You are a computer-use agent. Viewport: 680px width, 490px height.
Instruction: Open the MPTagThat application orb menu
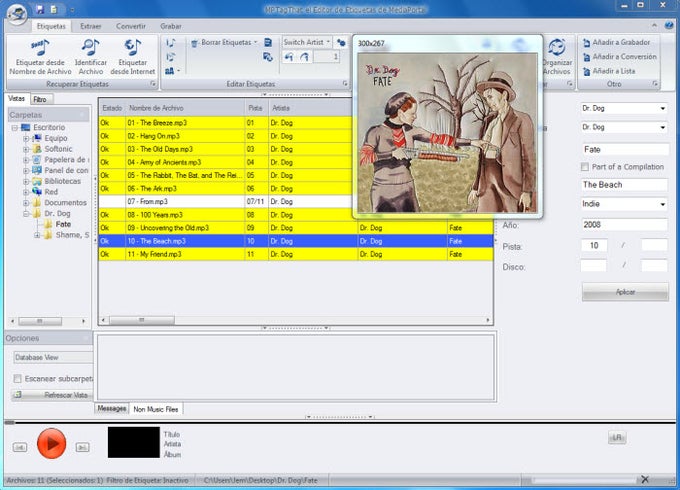tap(17, 13)
